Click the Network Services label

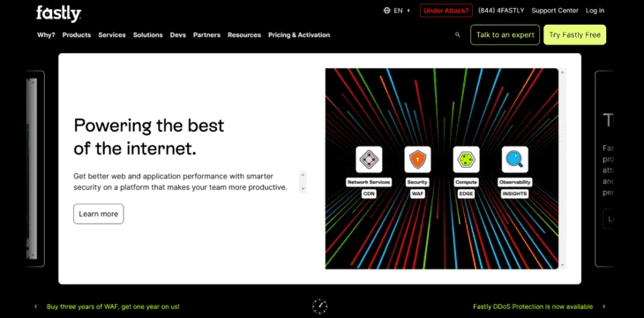tap(369, 182)
